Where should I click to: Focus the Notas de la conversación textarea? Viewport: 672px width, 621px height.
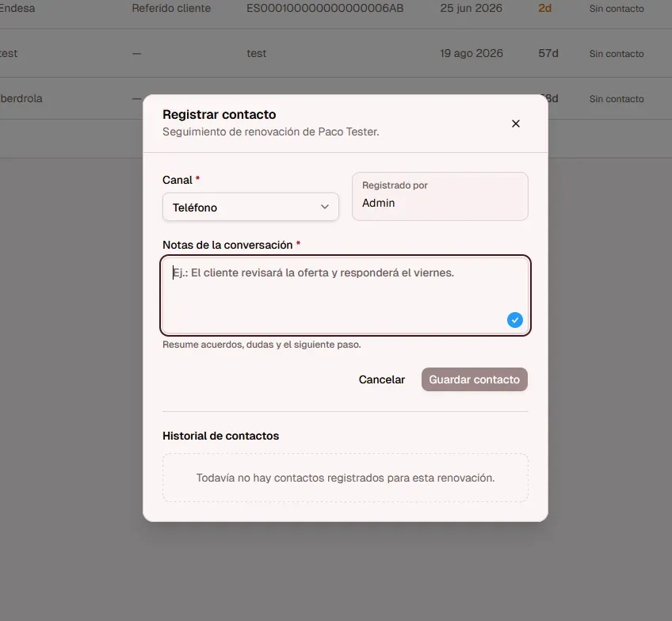346,295
